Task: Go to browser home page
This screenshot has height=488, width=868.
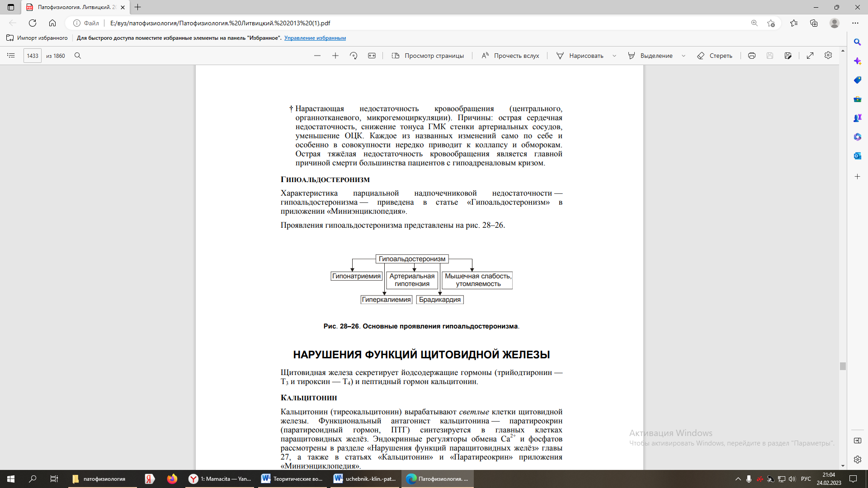Action: click(x=52, y=23)
